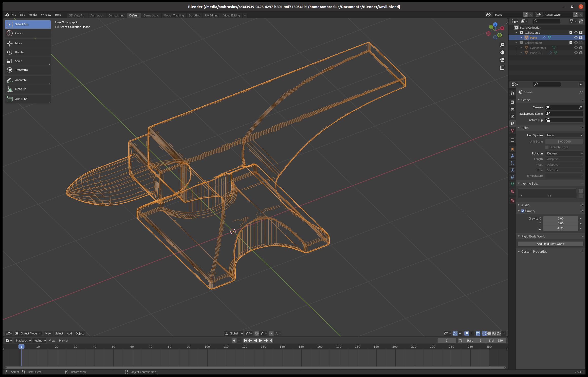Viewport: 588px width, 377px height.
Task: Select the Transform tool
Action: pyautogui.click(x=28, y=70)
